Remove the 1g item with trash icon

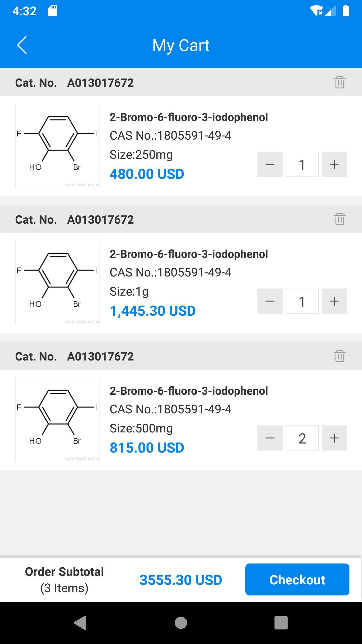click(340, 219)
